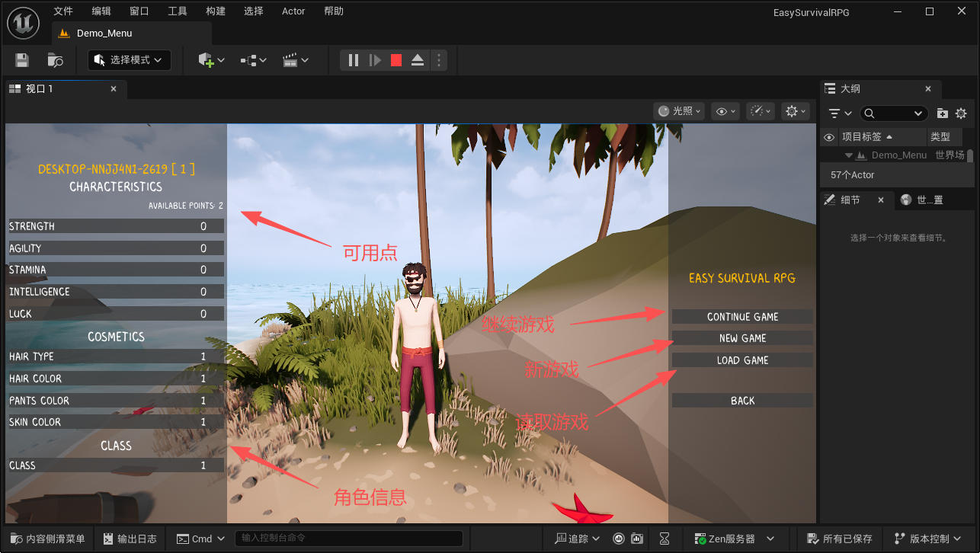Click the BACK menu button
Viewport: 980px width, 553px height.
click(743, 401)
